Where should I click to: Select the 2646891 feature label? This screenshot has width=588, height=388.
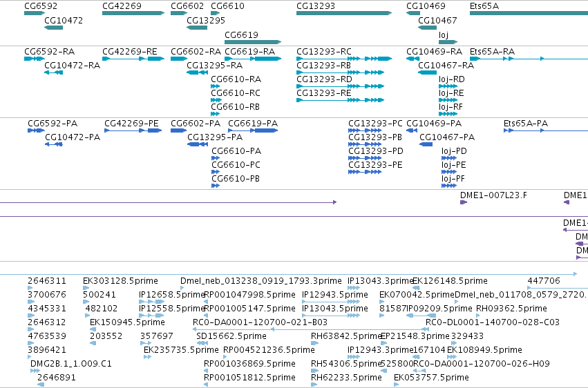tap(57, 377)
